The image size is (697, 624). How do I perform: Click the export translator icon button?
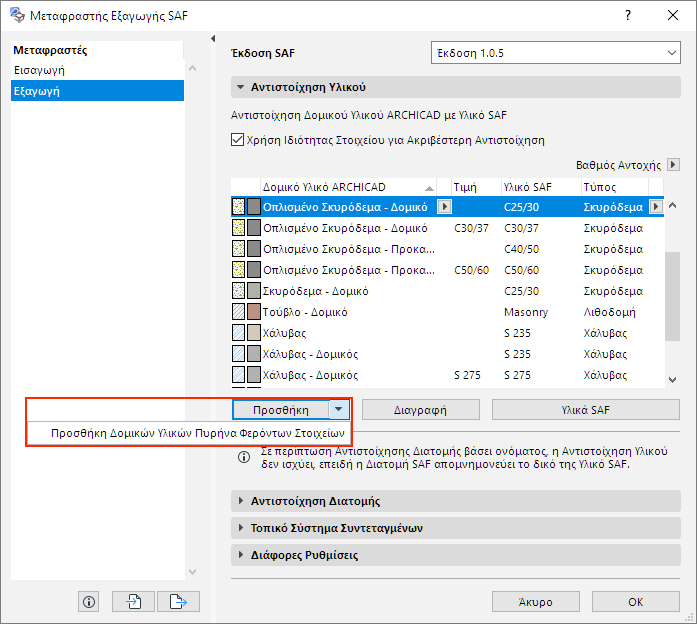pyautogui.click(x=178, y=602)
